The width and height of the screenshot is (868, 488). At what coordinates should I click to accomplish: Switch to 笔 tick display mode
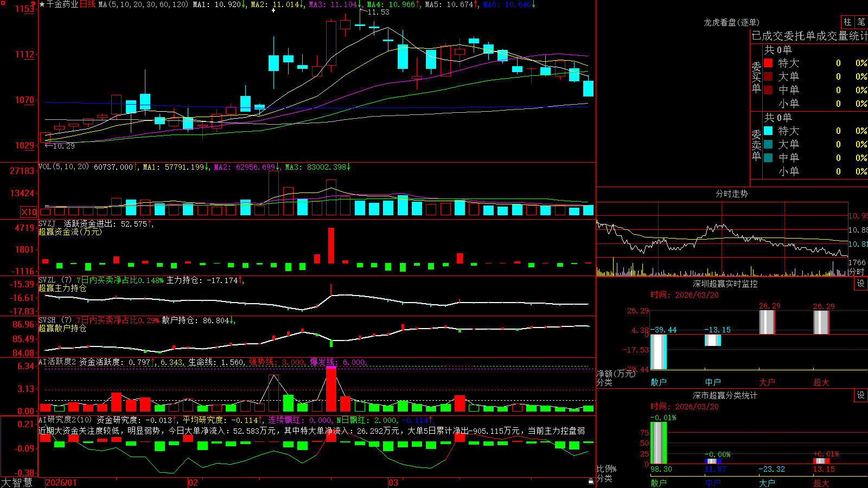click(861, 22)
